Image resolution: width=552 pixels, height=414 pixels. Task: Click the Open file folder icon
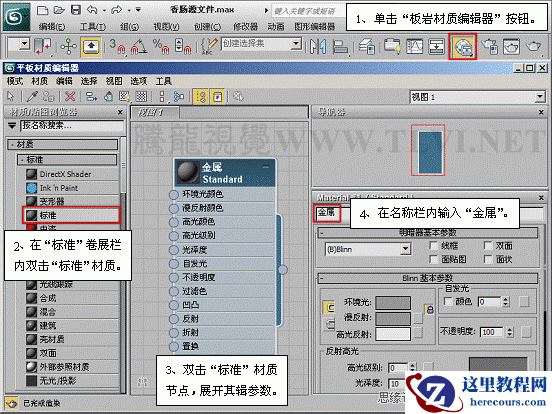click(x=59, y=10)
